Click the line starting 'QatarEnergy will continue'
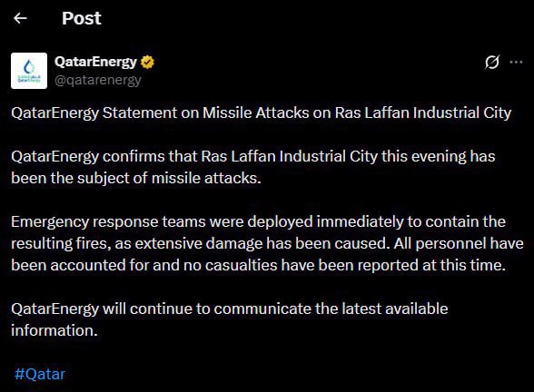534x392 pixels. [x=230, y=309]
